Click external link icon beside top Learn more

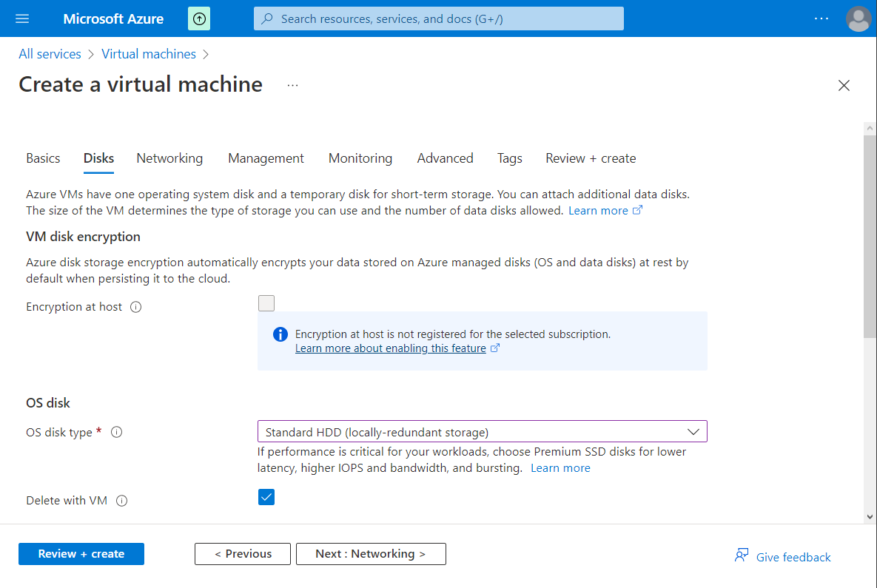click(x=637, y=210)
